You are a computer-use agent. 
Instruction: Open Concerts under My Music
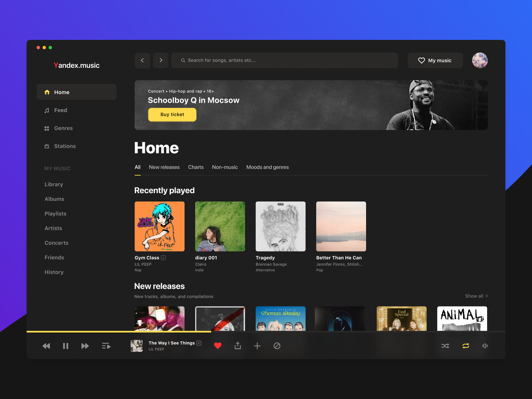point(56,243)
